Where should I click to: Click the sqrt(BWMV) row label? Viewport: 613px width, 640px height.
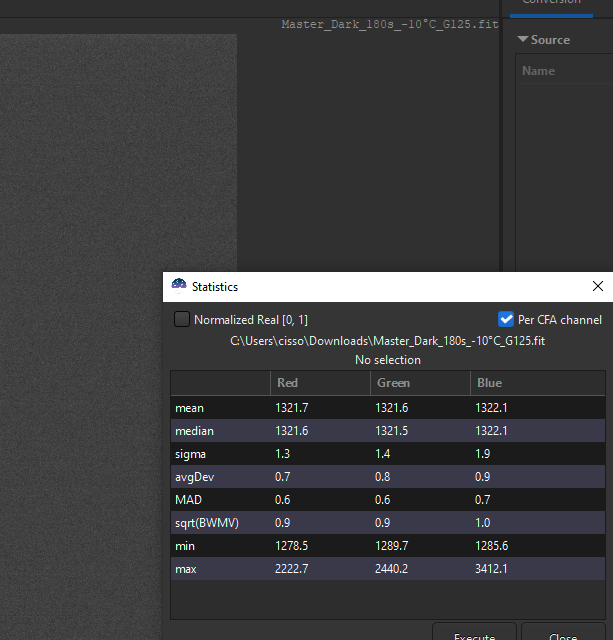(207, 523)
